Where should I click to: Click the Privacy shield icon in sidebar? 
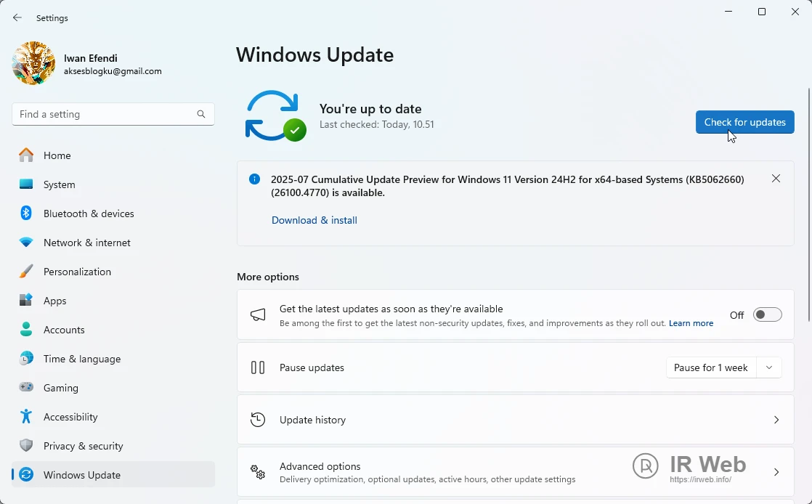point(26,445)
